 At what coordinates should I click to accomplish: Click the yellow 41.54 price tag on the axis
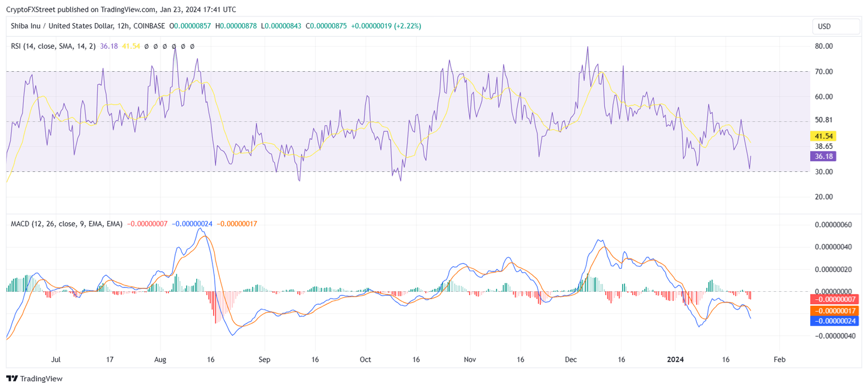(824, 136)
